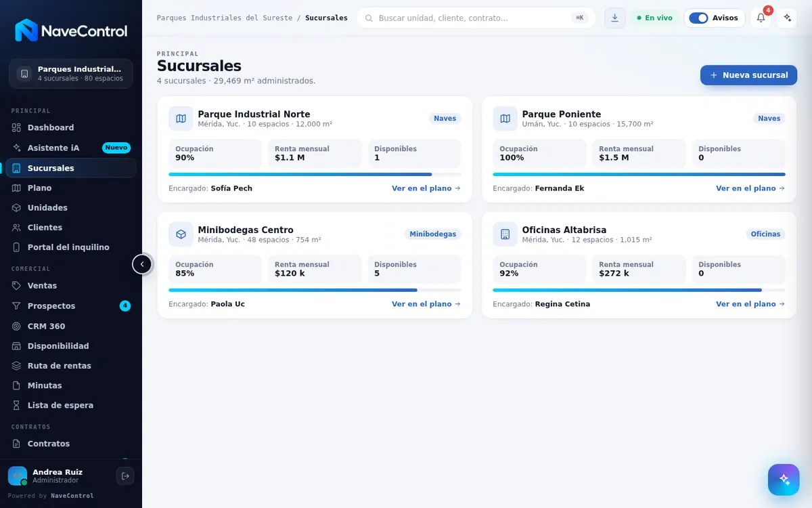This screenshot has height=508, width=812.
Task: Click the Parque Poniente card title
Action: tap(562, 114)
